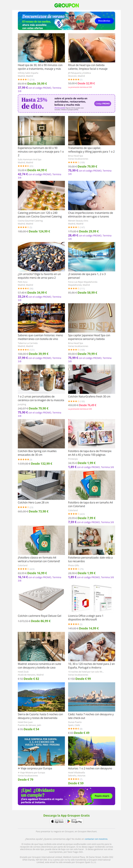Screen dimensions: 133x868
Task: Click the Groupon logo at top
Action: 66,5
